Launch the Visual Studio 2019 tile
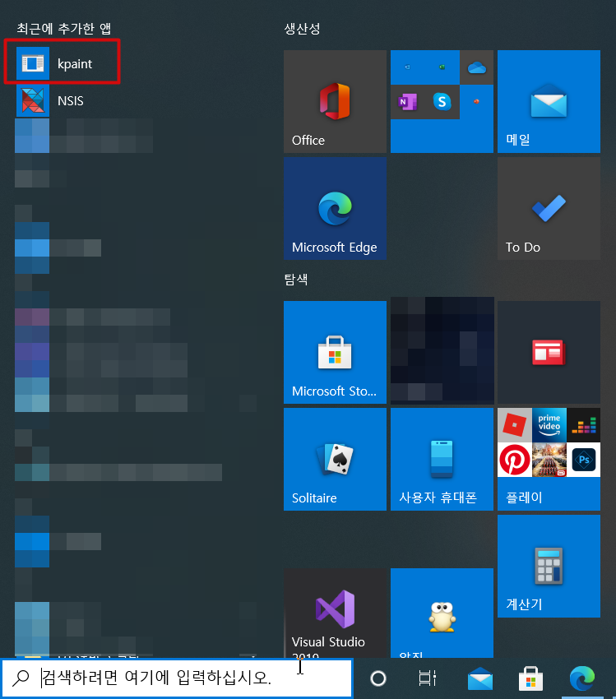The width and height of the screenshot is (616, 699). pos(335,613)
